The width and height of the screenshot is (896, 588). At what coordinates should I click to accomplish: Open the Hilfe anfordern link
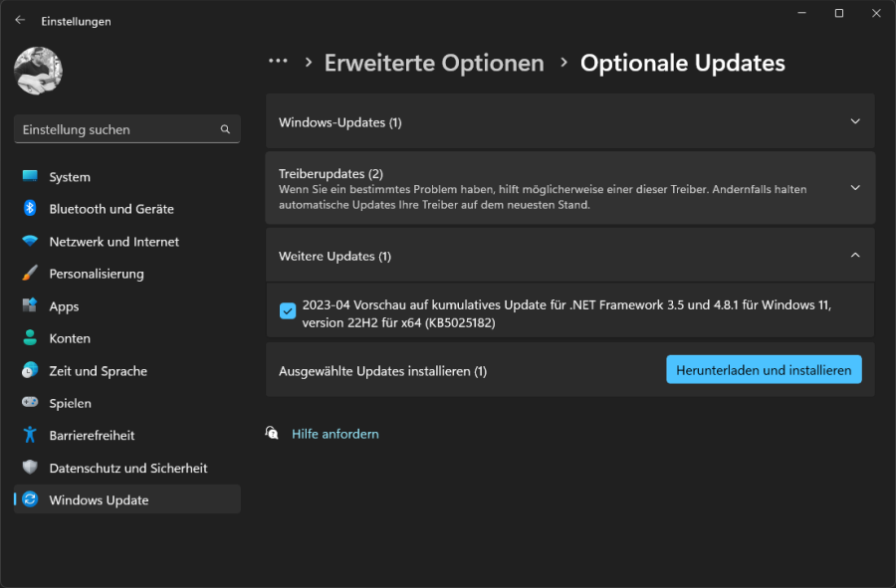[x=335, y=433]
